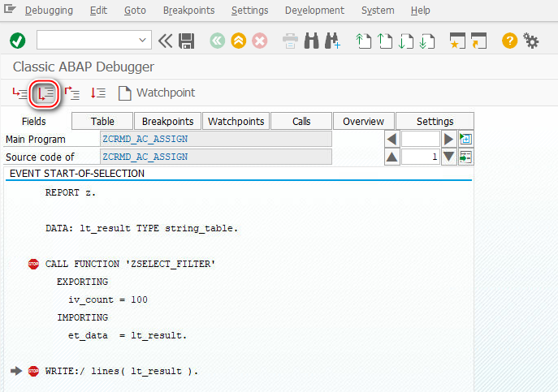
Task: Click the Find Next binoculars icon
Action: click(x=333, y=41)
